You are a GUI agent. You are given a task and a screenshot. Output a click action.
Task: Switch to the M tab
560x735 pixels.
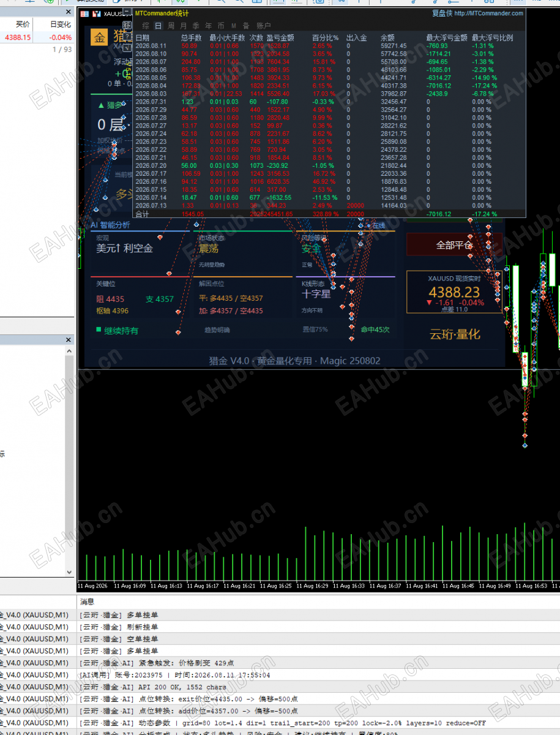(x=234, y=26)
